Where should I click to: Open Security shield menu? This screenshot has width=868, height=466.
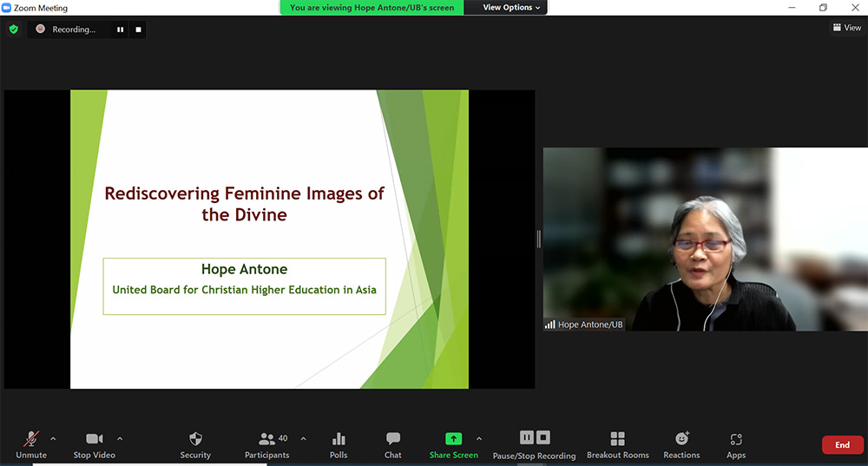coord(195,445)
